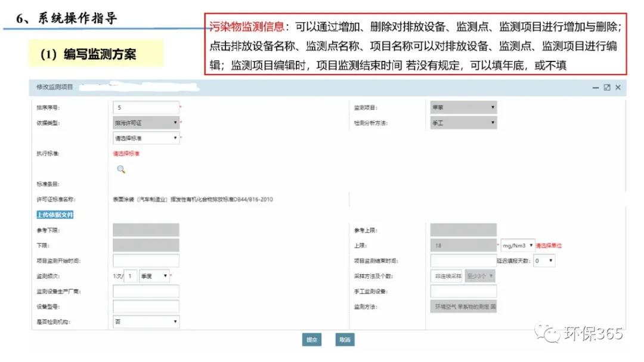Screen dimensions: 644x362
Task: Open the 依据类型 dropdown showing 排污许可证
Action: 146,123
